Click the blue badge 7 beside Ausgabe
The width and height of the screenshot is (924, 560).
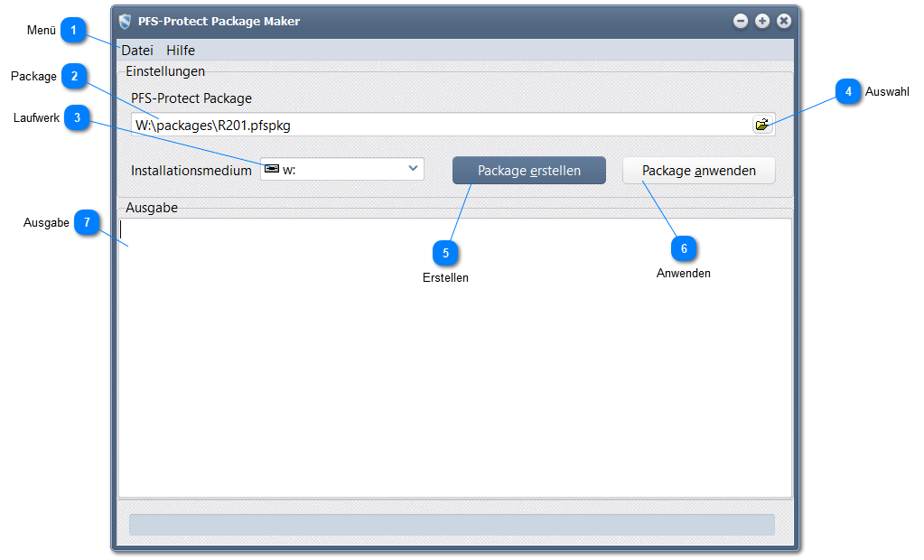point(88,222)
